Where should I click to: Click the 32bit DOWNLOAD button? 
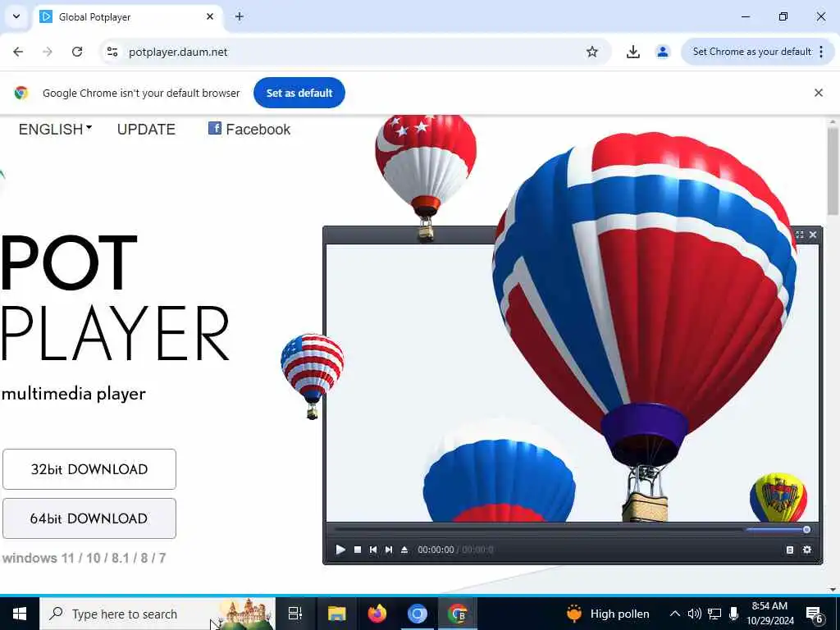[89, 469]
